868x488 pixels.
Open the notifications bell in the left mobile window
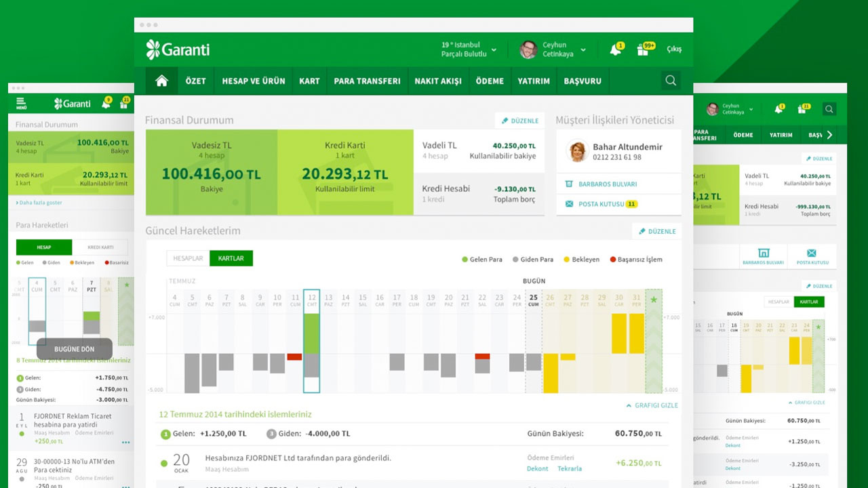(106, 103)
